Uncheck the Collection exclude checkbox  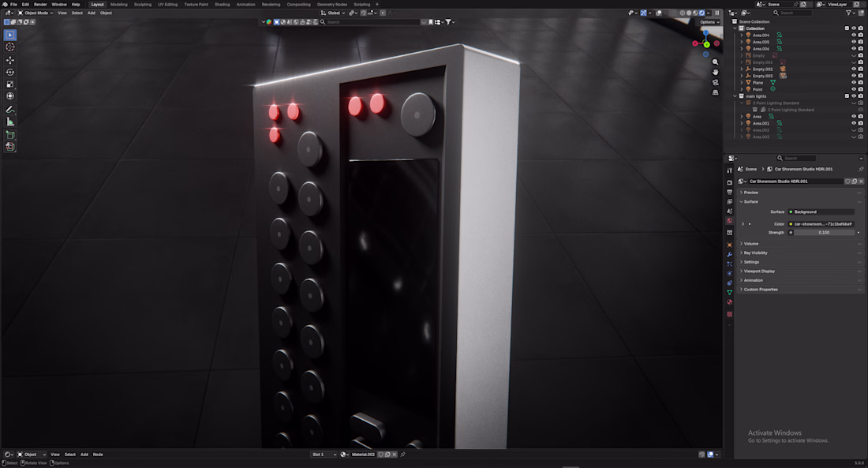847,28
